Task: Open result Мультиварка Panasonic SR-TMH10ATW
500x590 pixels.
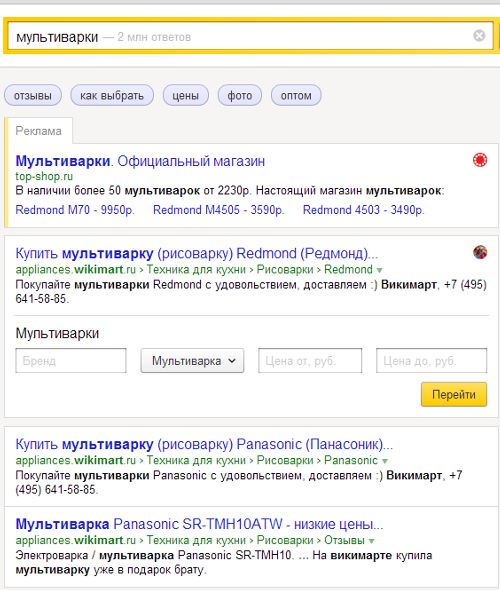Action: click(x=199, y=524)
